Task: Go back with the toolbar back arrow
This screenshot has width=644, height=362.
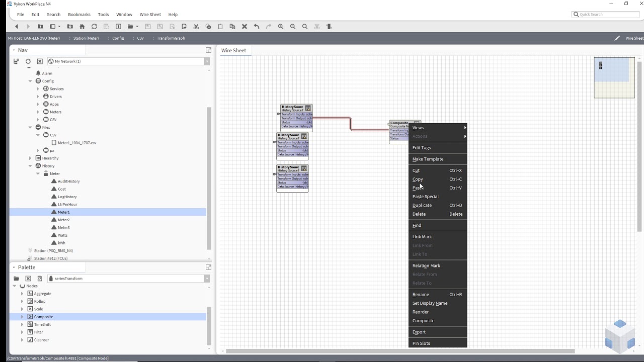Action: point(17,27)
